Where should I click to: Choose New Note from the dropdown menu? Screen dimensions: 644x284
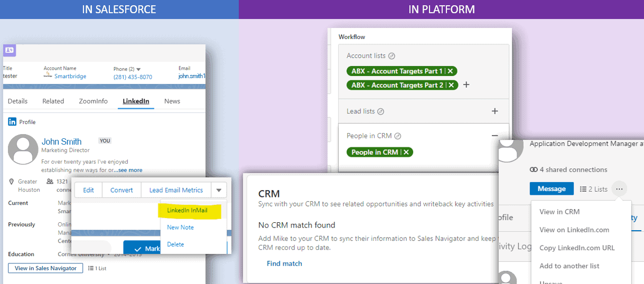[x=180, y=228]
